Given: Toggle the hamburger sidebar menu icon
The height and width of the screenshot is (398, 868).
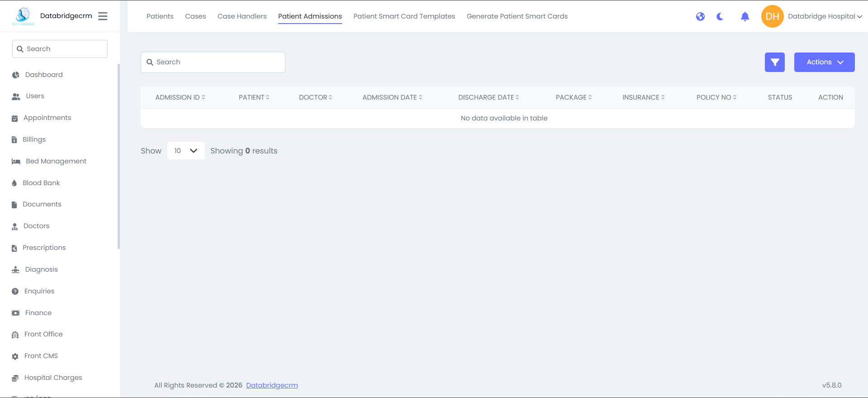Looking at the screenshot, I should click(x=103, y=16).
